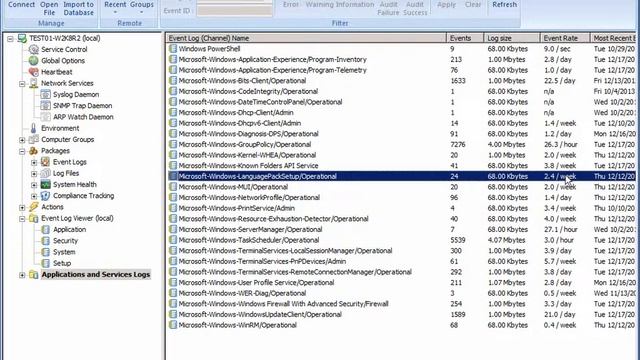Sort by the Events column header
This screenshot has height=360, width=640.
[x=465, y=38]
